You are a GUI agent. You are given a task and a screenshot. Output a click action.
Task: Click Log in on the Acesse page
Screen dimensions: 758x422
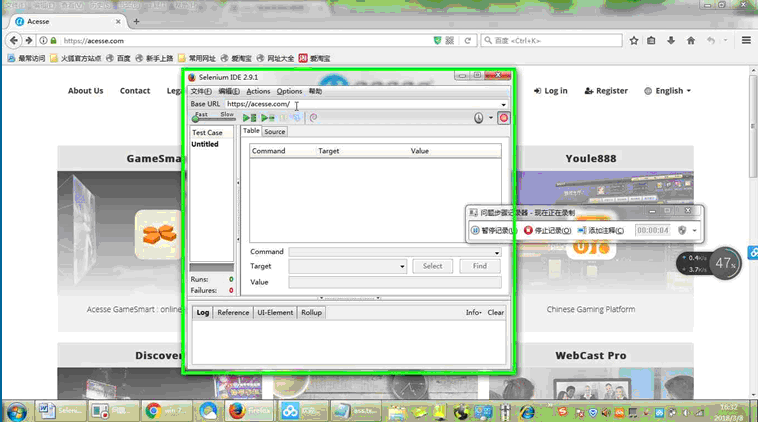(x=551, y=91)
